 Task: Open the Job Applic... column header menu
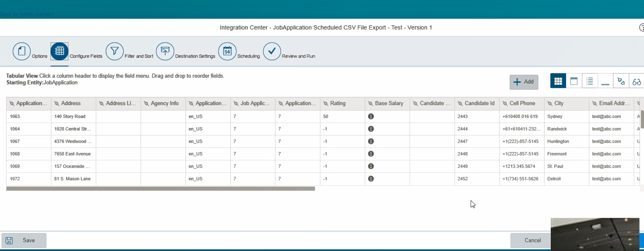tap(253, 103)
